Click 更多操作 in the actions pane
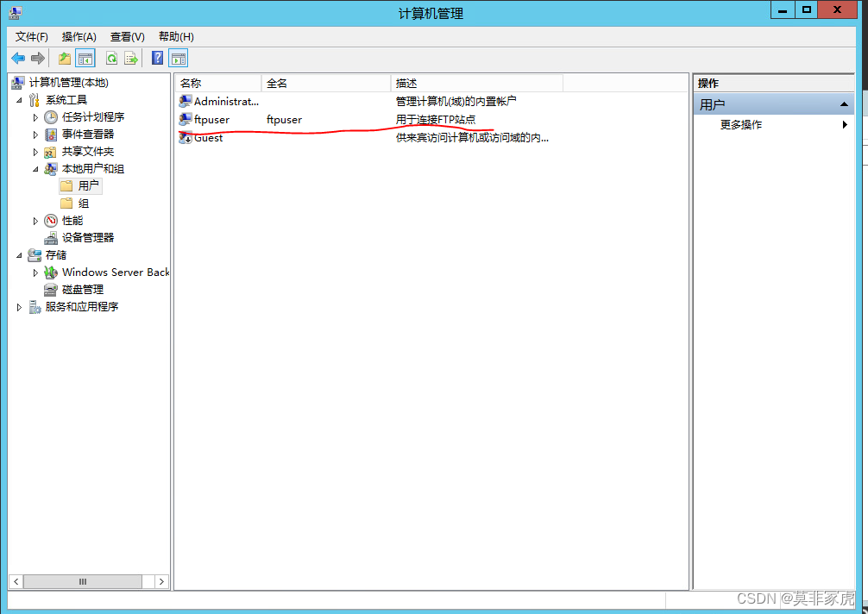The image size is (868, 614). point(740,125)
